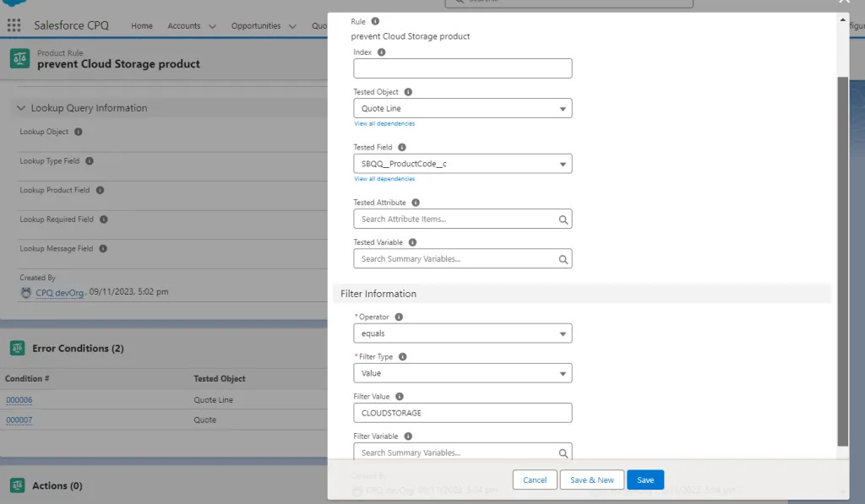Open error condition 000007
Image resolution: width=865 pixels, height=504 pixels.
[x=19, y=420]
